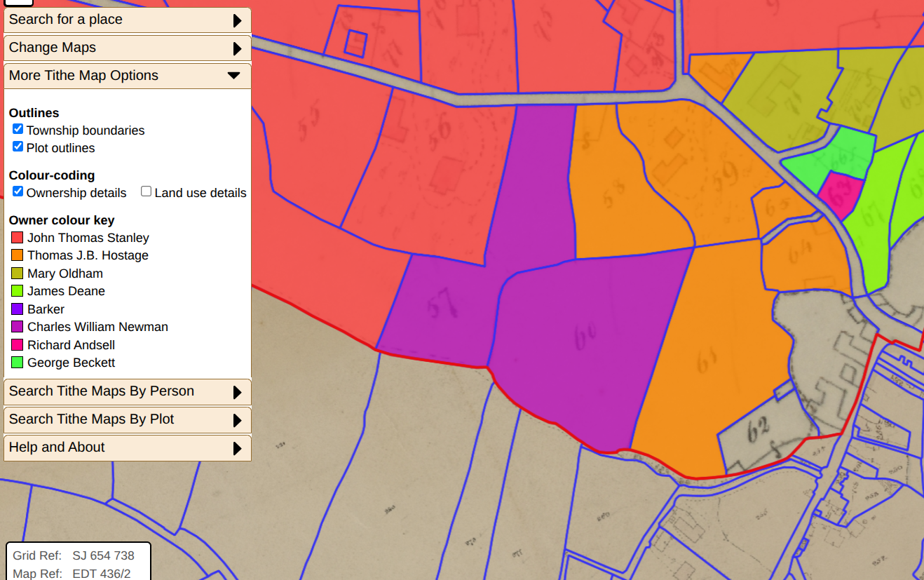
Task: Expand Search Tithe Maps By Person
Action: (127, 391)
